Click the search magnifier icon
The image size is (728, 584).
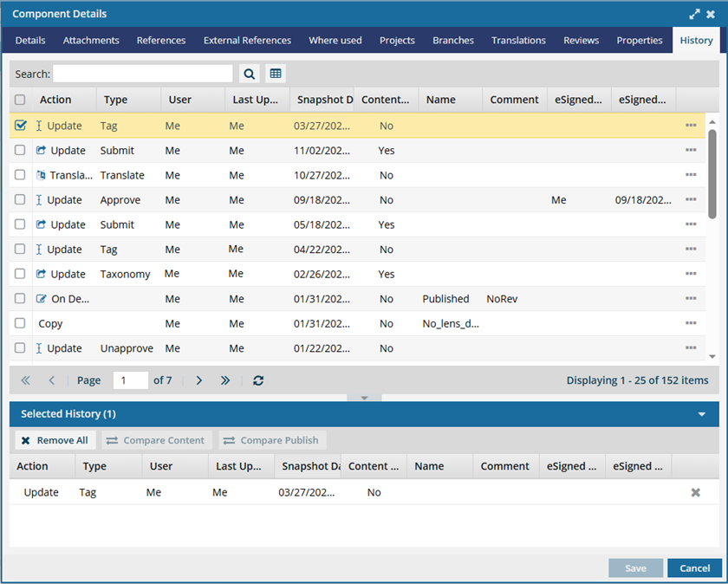249,75
